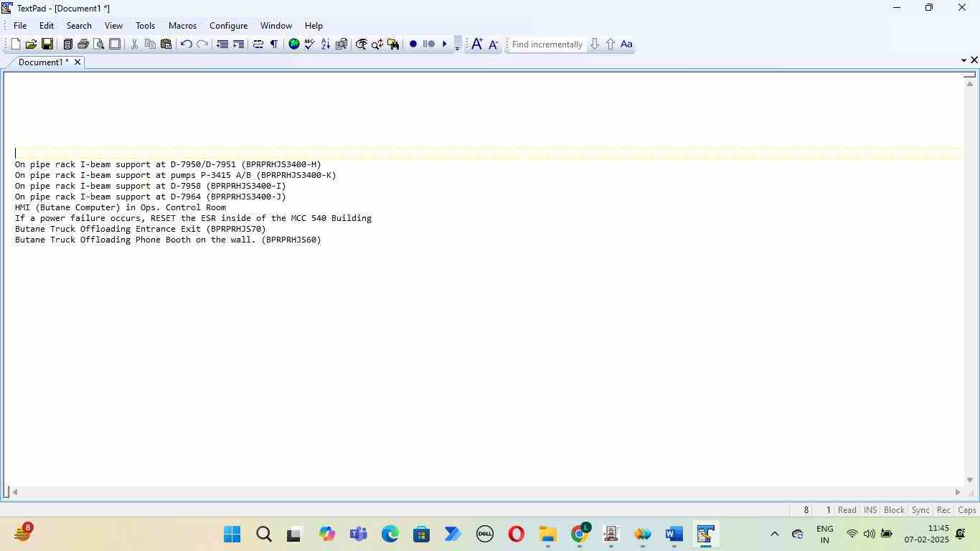Screen dimensions: 980x551
Task: Find previous with the up arrow
Action: (611, 44)
